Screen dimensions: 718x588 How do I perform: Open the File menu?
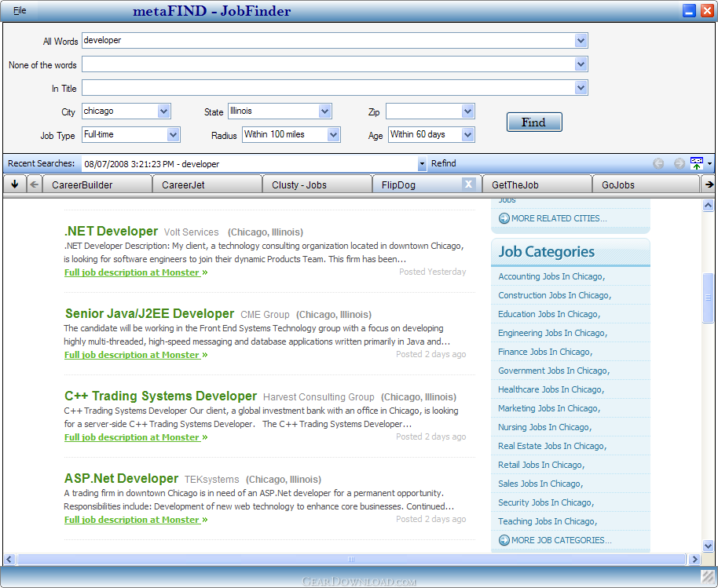pyautogui.click(x=20, y=10)
